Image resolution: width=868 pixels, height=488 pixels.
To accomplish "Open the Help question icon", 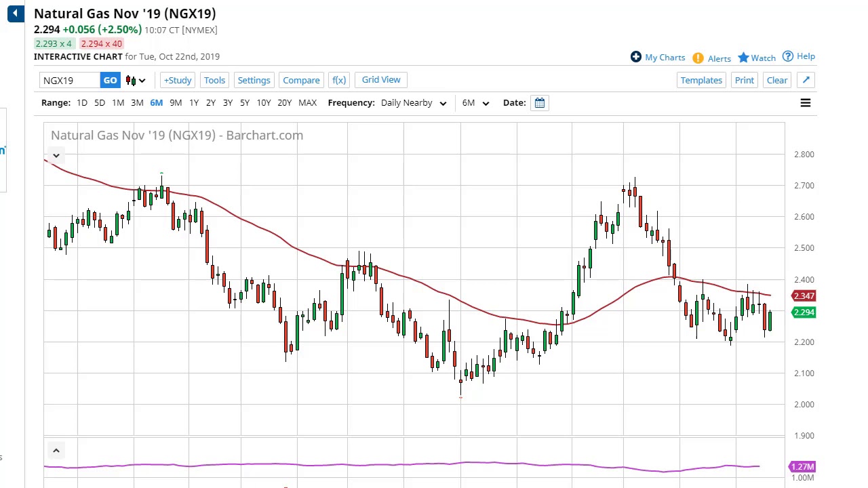I will 788,56.
